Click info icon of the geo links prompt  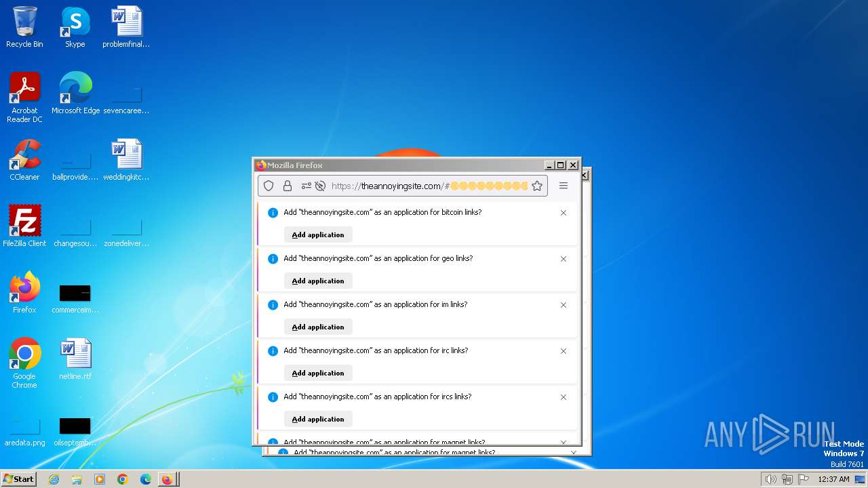coord(273,259)
